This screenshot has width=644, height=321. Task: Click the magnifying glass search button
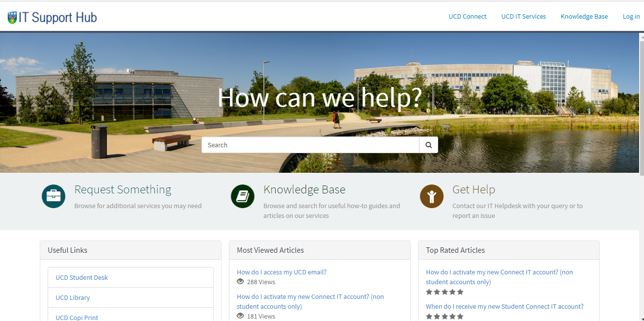pyautogui.click(x=428, y=145)
